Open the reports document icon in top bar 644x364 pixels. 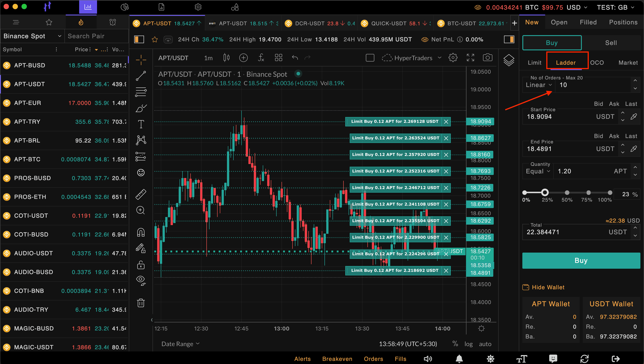tap(161, 7)
